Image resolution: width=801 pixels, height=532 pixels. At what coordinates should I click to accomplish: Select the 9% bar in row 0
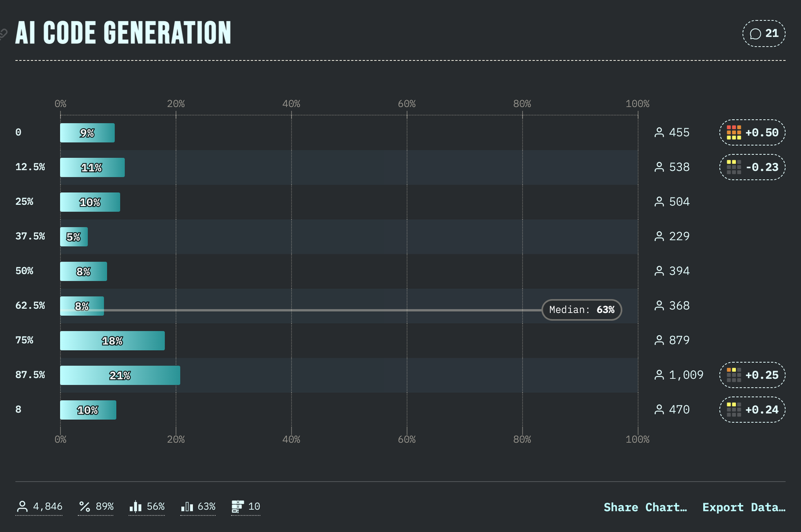point(88,133)
